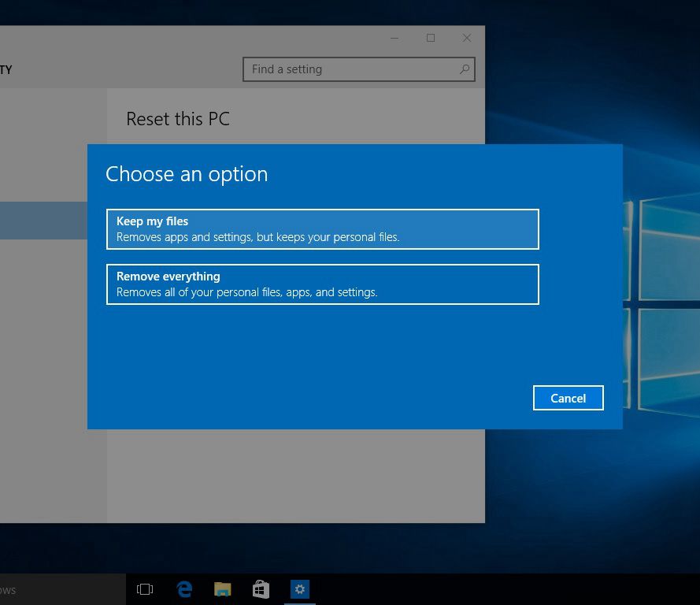700x605 pixels.
Task: Click the magnifier icon in the search box
Action: [x=464, y=69]
